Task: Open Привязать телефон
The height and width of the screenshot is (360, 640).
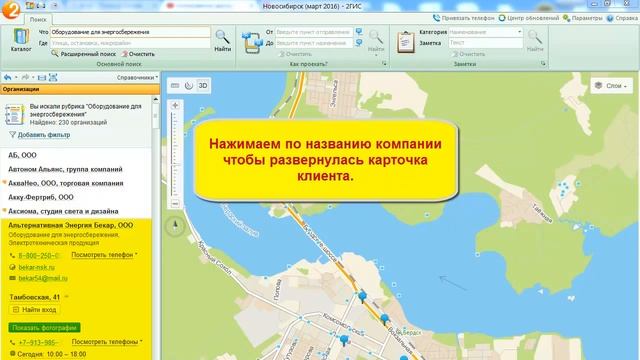Action: [463, 18]
